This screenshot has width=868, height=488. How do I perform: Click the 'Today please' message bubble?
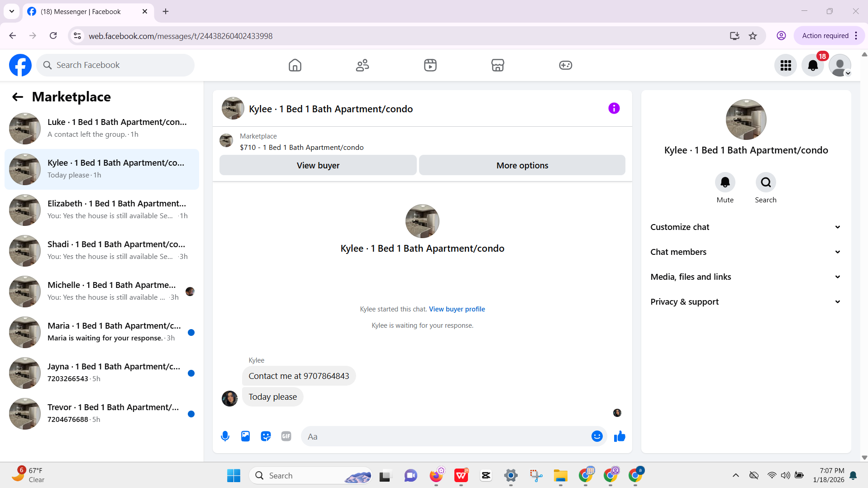[272, 397]
